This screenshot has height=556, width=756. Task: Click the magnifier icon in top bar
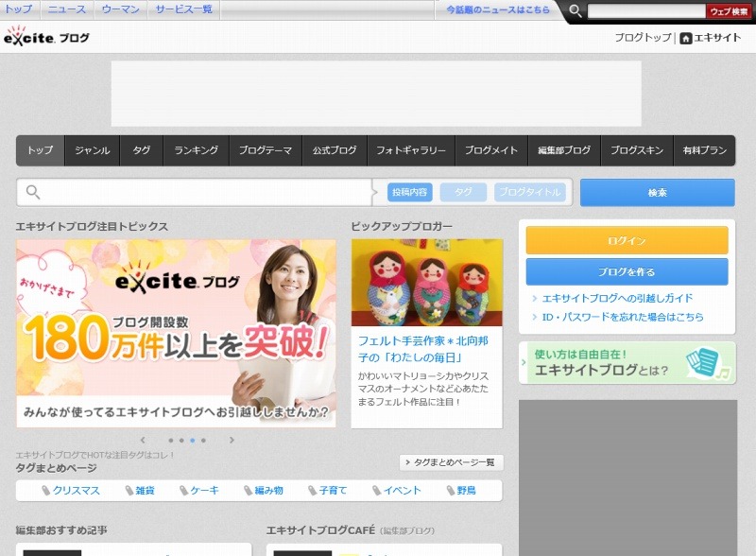[x=575, y=10]
